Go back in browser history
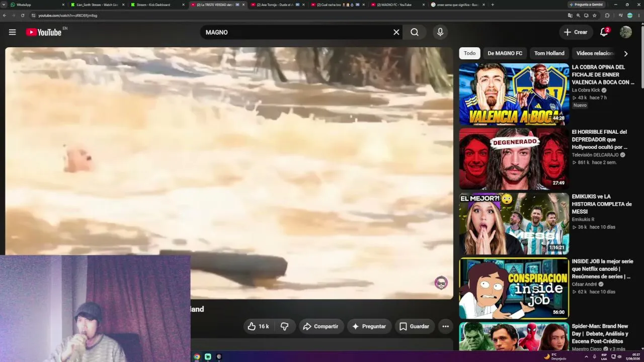Screen dimensions: 644x362 click(x=5, y=16)
